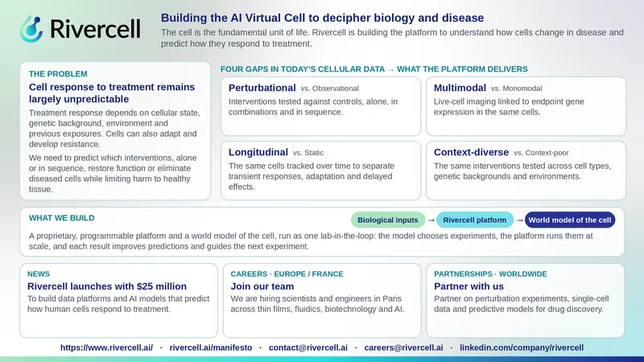
Task: Select the Context-diverse heading
Action: click(471, 152)
